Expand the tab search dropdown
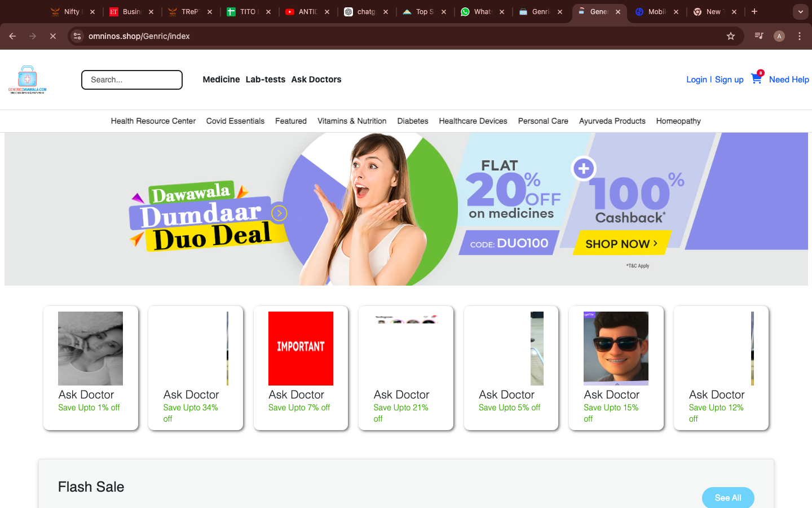The height and width of the screenshot is (508, 812). pos(800,11)
